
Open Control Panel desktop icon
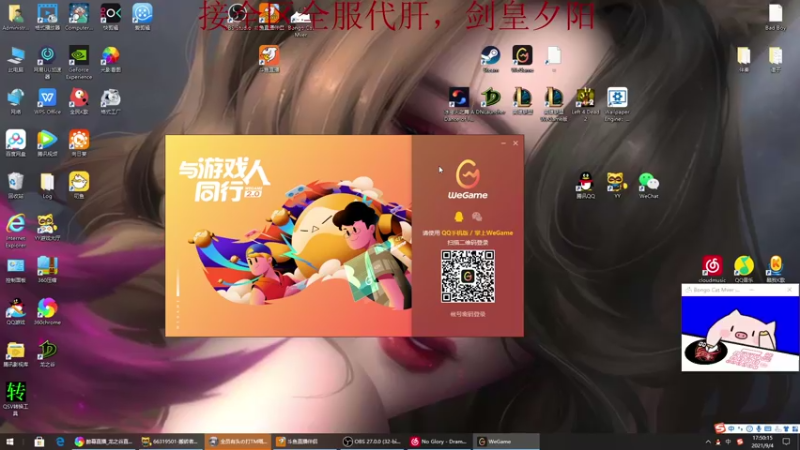coord(15,270)
